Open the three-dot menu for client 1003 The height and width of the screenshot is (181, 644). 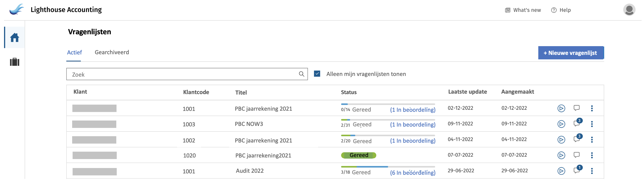tap(592, 124)
